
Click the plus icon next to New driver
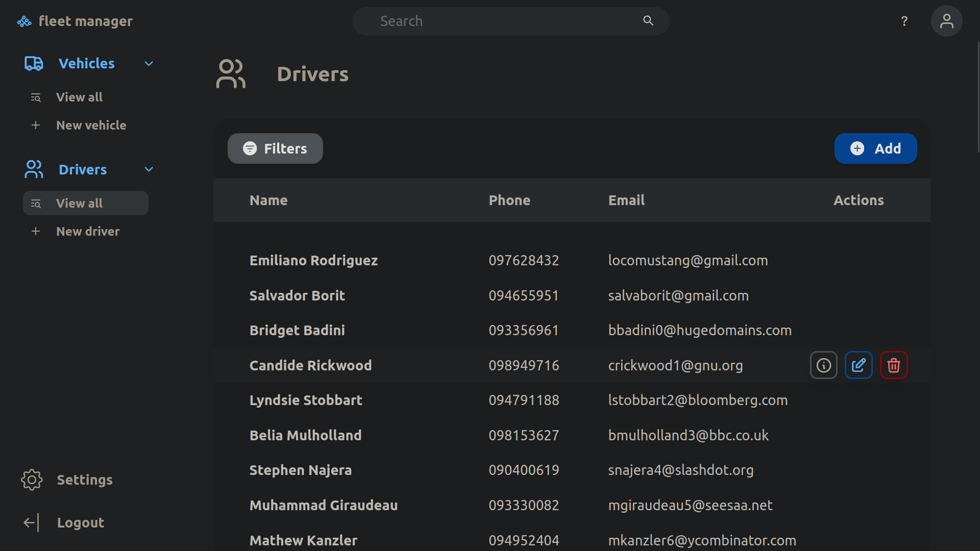[x=35, y=231]
